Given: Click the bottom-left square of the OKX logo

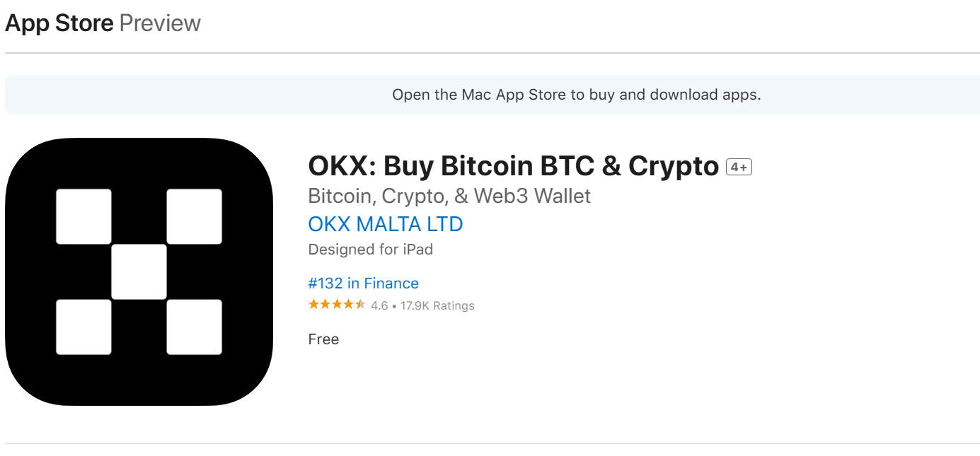Looking at the screenshot, I should (83, 327).
